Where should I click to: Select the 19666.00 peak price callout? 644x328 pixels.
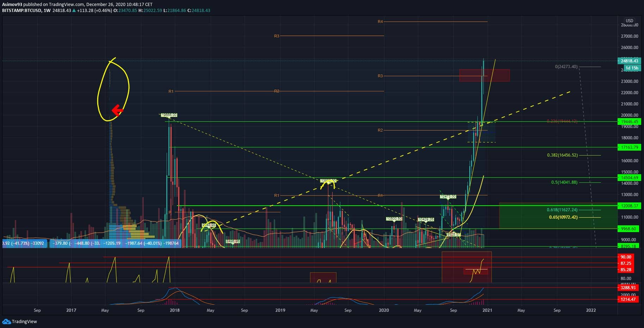click(169, 115)
